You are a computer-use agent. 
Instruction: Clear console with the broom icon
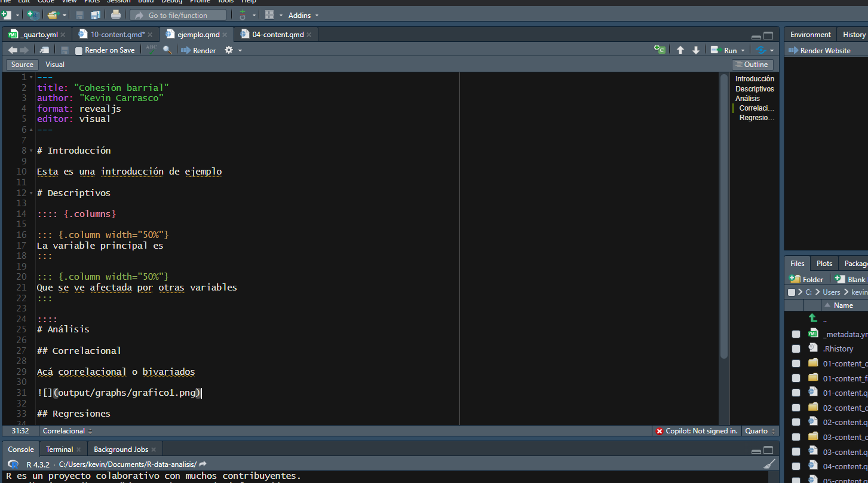coord(769,464)
